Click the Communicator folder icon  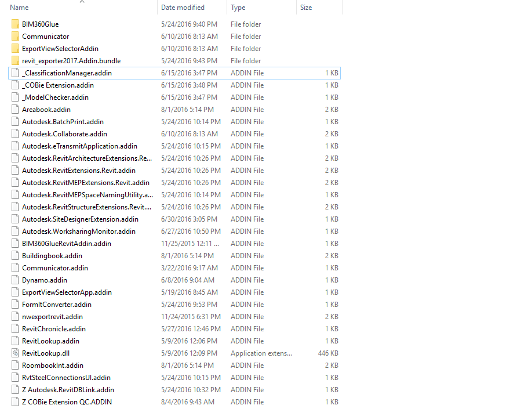click(15, 37)
